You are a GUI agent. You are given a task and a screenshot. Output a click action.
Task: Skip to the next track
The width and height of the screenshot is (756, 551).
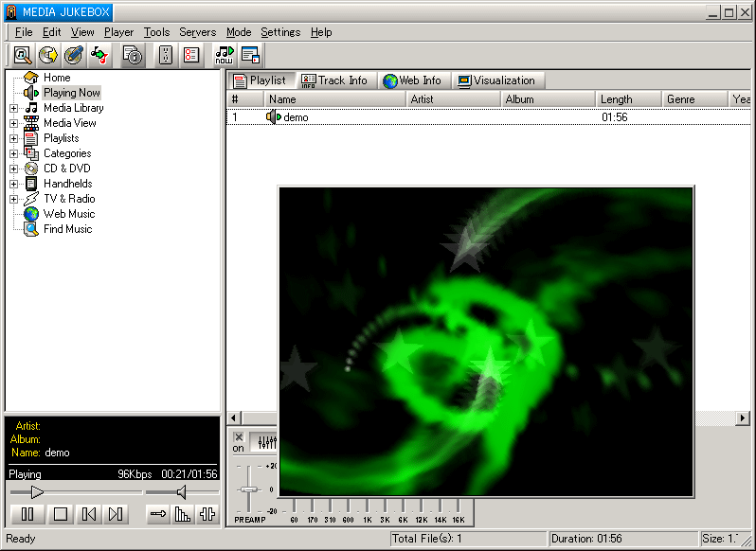(x=116, y=514)
